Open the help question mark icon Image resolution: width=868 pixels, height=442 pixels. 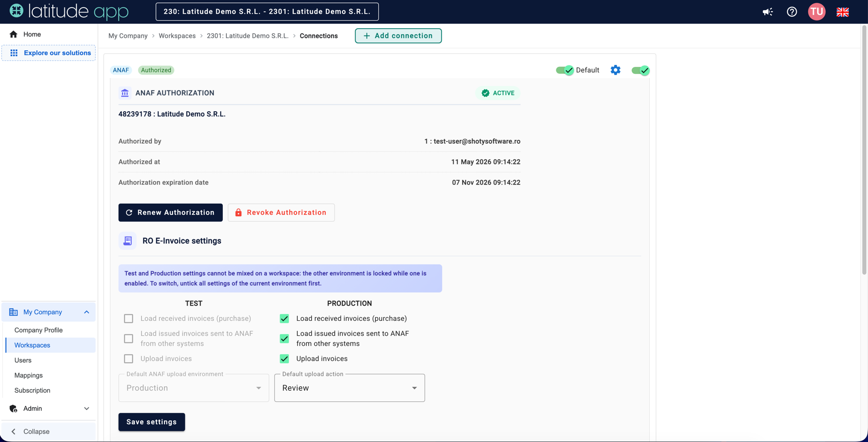pos(792,12)
